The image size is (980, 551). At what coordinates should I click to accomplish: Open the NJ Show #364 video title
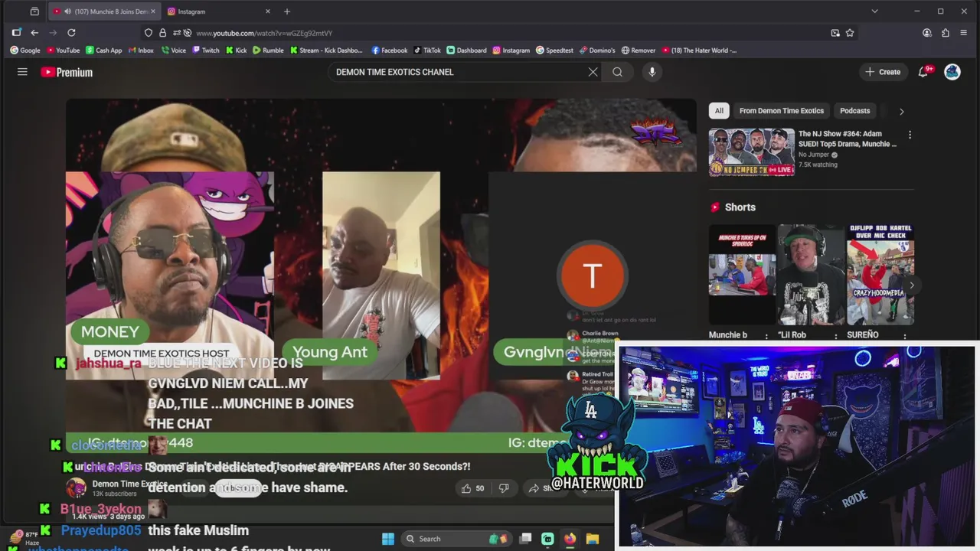(848, 139)
